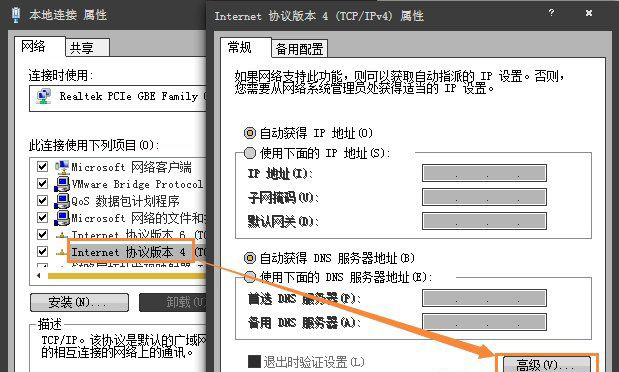The height and width of the screenshot is (372, 619).
Task: Click Realtek PCIe GBE Family adapter name
Action: point(133,96)
